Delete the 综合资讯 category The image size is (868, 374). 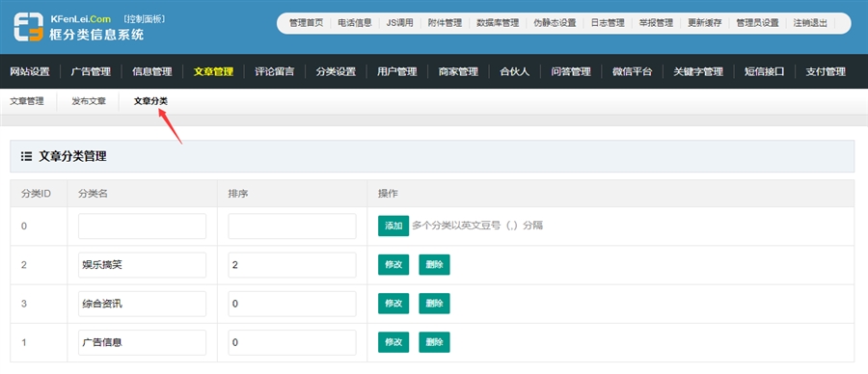click(435, 304)
